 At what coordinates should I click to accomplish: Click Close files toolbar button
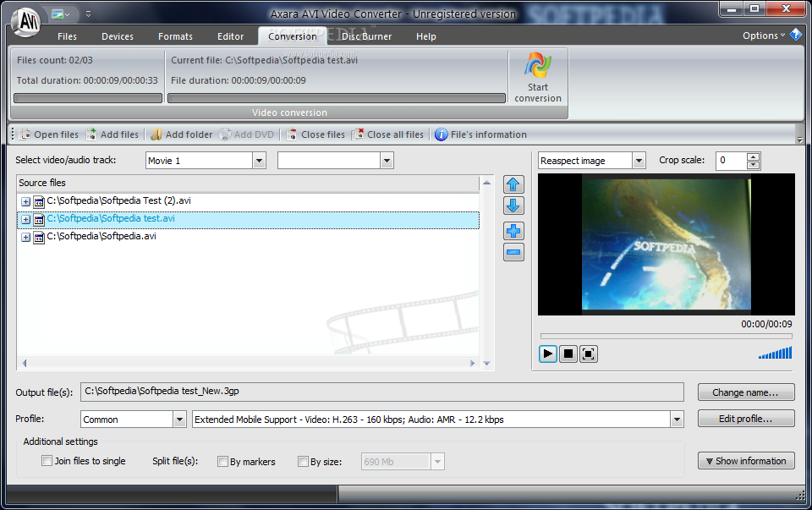[x=315, y=134]
